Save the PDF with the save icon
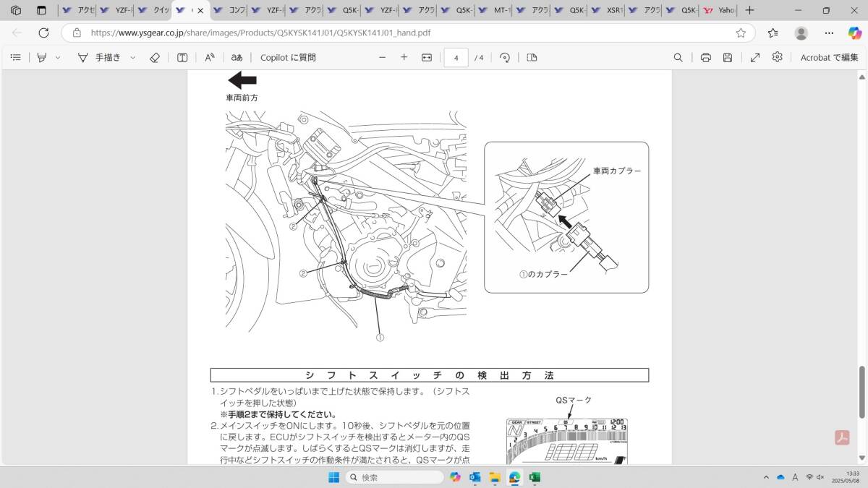868x488 pixels. [728, 57]
